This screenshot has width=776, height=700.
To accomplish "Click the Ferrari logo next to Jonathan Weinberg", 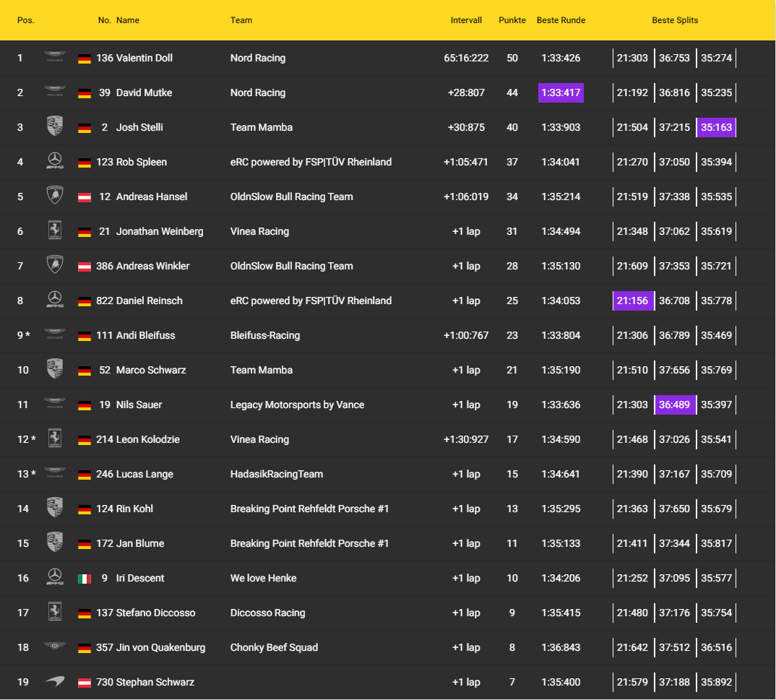I will coord(54,230).
